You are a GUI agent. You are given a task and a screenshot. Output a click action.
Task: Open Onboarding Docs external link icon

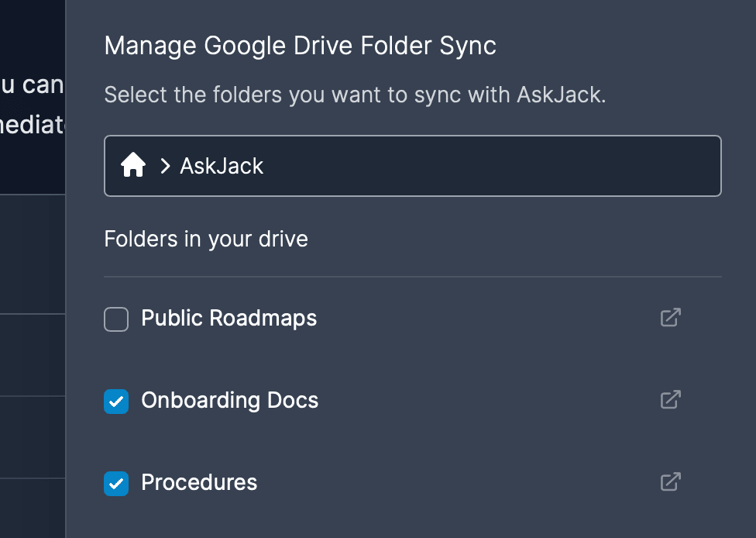670,399
